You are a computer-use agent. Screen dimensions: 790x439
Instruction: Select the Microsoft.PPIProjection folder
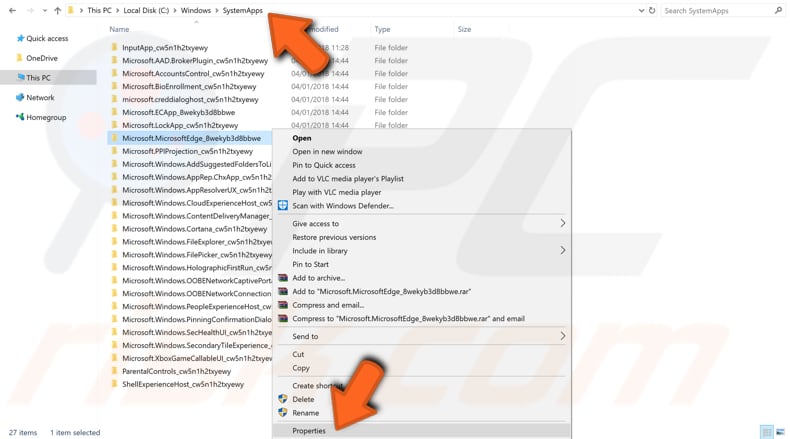pyautogui.click(x=187, y=152)
